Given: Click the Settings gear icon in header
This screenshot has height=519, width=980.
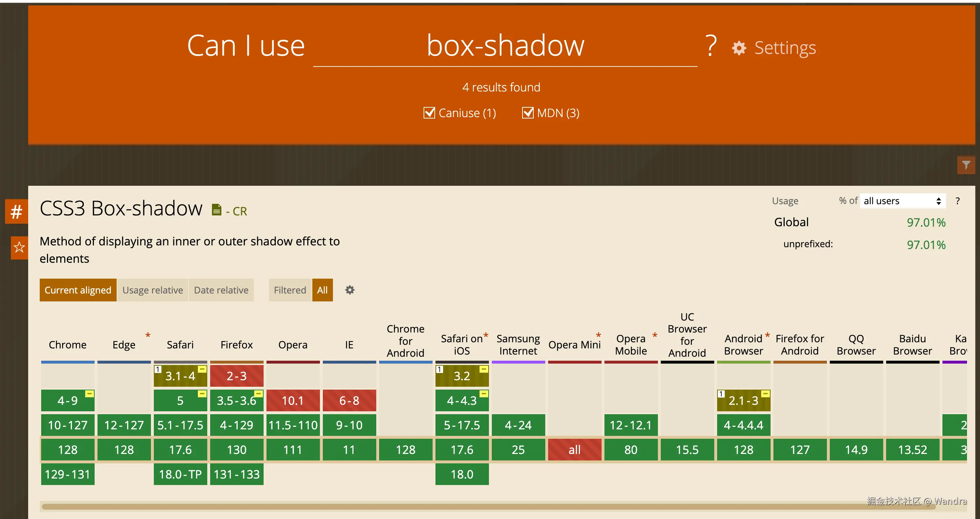Looking at the screenshot, I should [739, 48].
